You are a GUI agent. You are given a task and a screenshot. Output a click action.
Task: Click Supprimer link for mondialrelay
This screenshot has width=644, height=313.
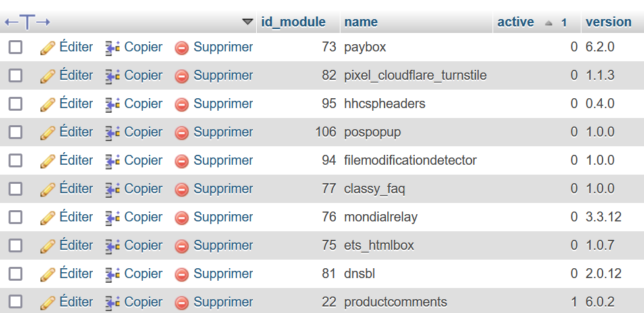(223, 217)
